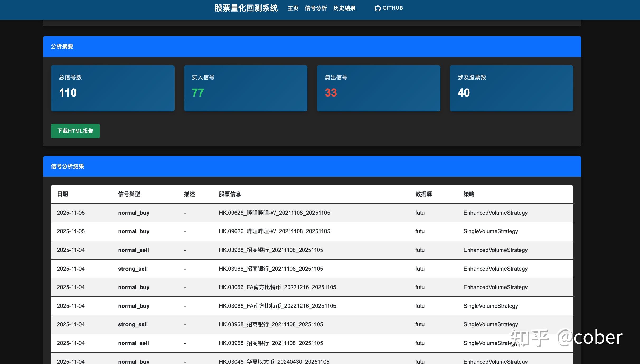Open the GitHub icon link

(378, 8)
